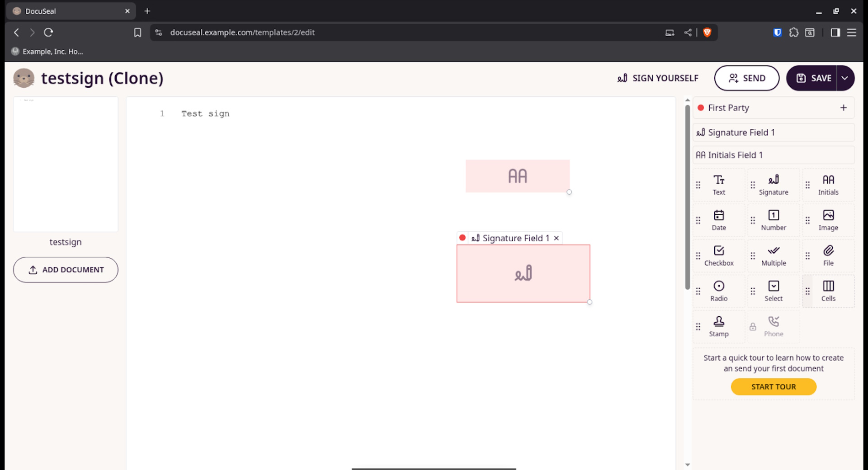
Task: Add a Date field tool
Action: pyautogui.click(x=719, y=220)
